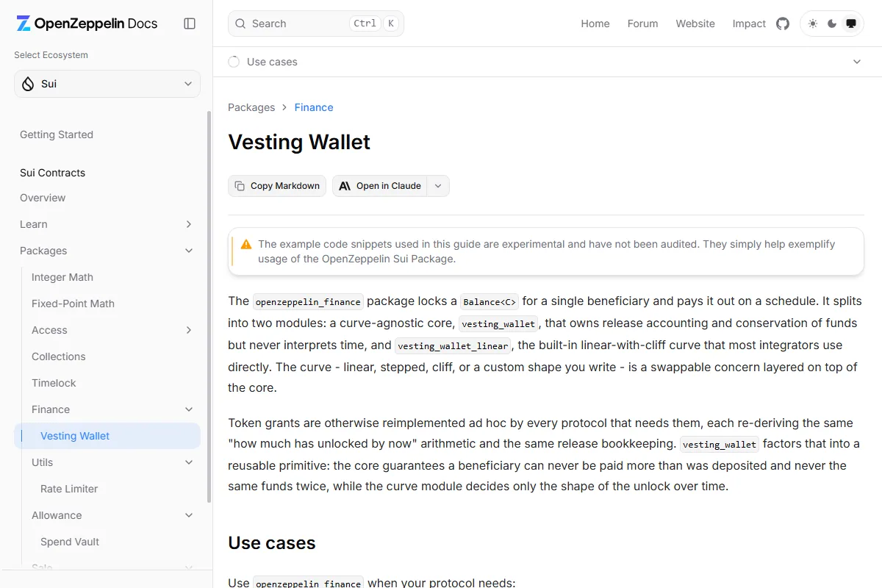Viewport: 882px width, 588px height.
Task: Collapse the Allowance section chevron
Action: [x=189, y=515]
